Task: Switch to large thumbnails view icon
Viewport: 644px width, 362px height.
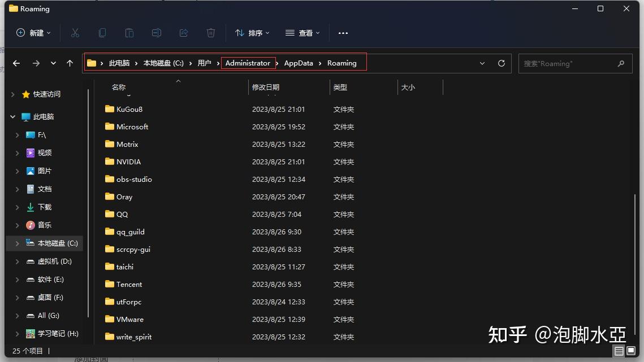Action: [631, 351]
